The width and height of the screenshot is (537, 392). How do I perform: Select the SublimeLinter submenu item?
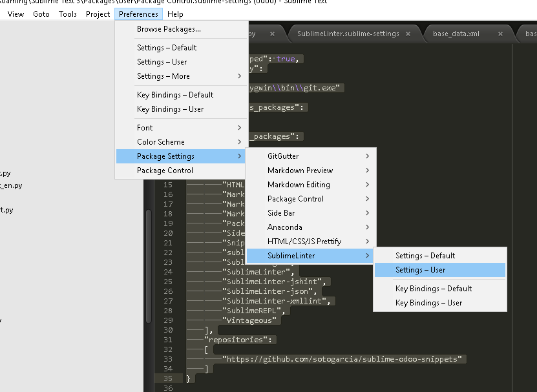pos(311,256)
